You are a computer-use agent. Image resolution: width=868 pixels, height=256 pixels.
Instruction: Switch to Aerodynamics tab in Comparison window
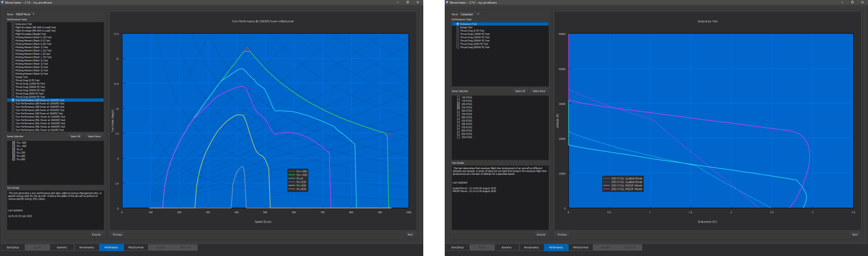click(531, 248)
